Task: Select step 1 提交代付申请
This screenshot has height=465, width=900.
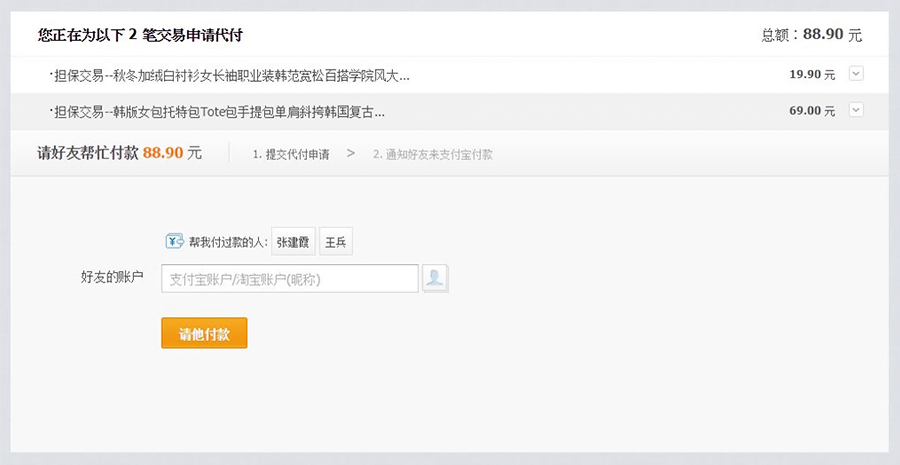Action: (291, 154)
